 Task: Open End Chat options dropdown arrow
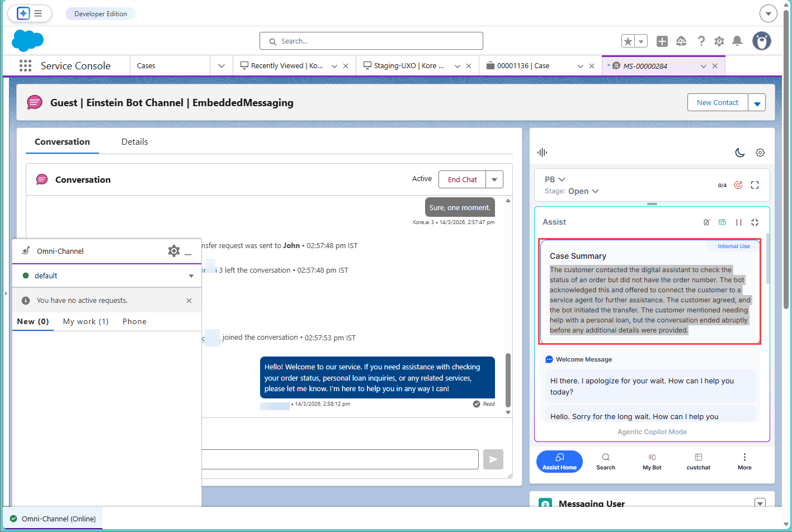[494, 179]
